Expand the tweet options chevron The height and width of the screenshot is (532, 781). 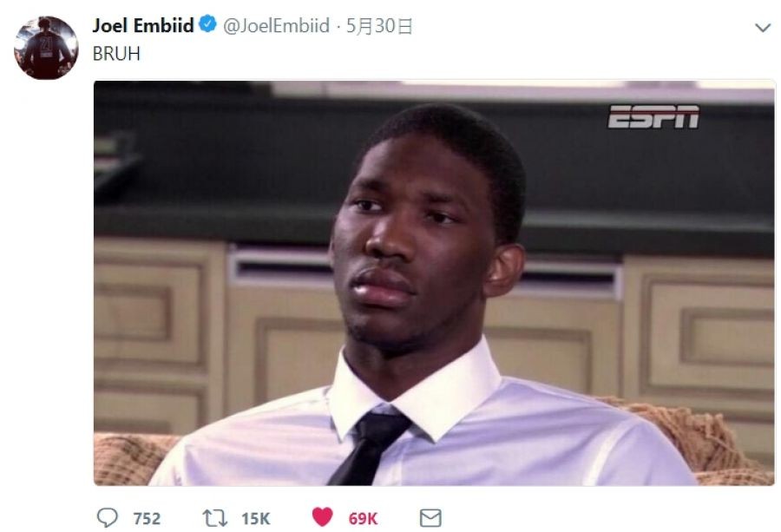(763, 28)
